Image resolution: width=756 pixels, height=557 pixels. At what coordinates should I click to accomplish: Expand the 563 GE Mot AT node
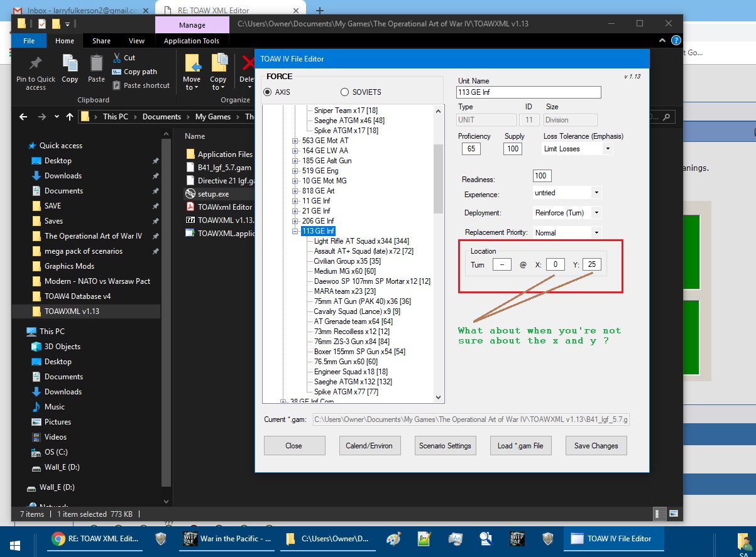(x=295, y=141)
